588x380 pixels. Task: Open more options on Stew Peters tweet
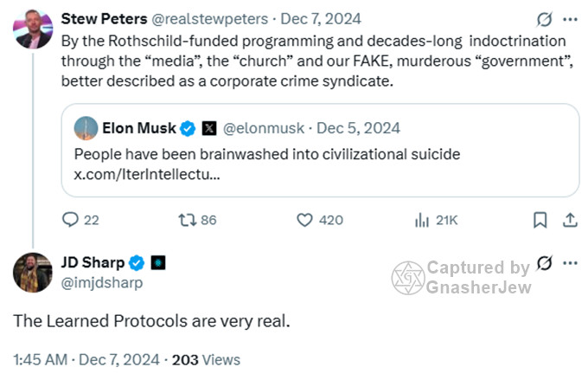coord(570,19)
